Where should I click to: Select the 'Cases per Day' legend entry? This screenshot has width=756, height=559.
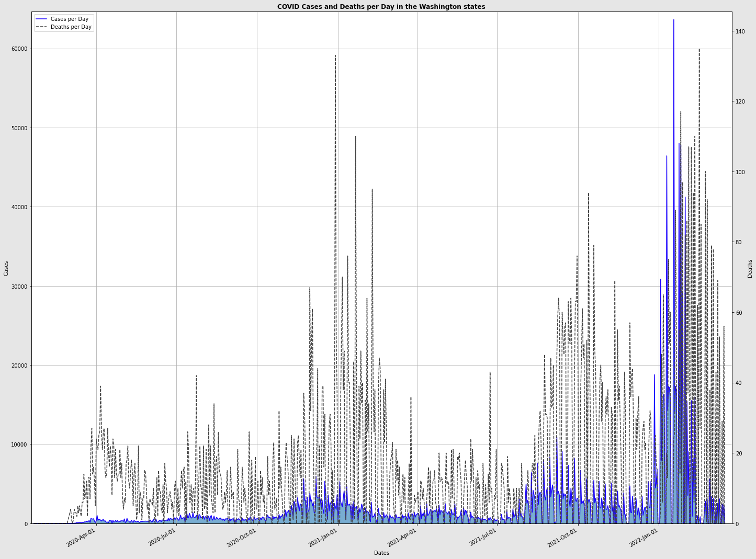pyautogui.click(x=70, y=19)
